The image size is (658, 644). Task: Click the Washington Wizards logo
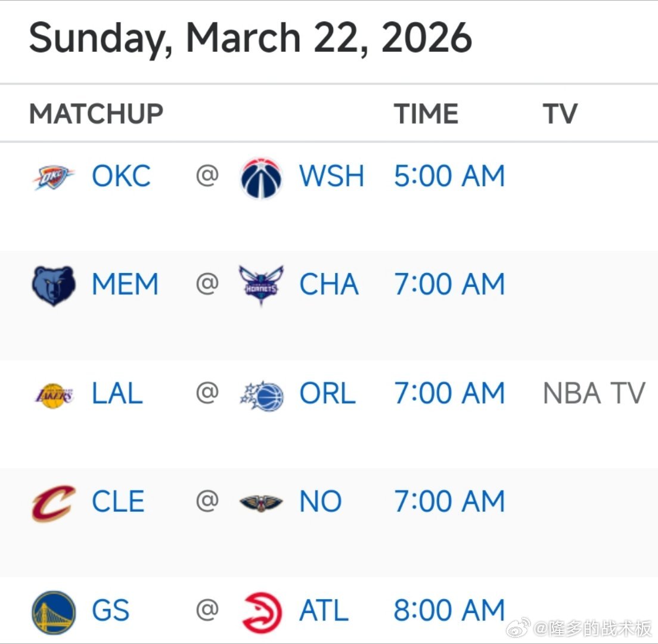click(261, 178)
